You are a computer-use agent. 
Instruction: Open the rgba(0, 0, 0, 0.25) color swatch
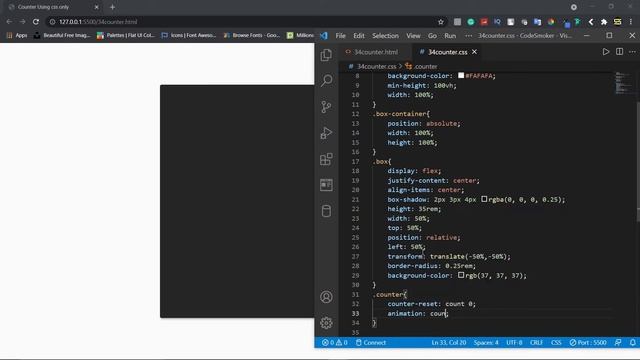[484, 199]
